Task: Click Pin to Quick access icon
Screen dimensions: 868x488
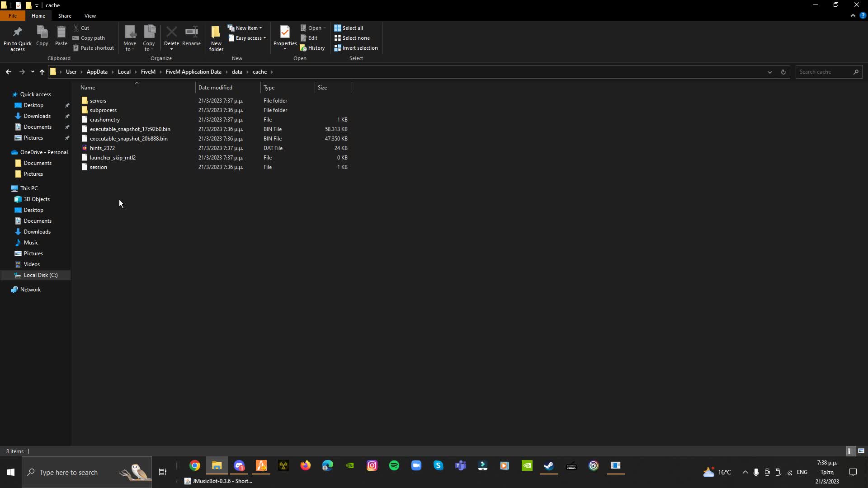Action: pyautogui.click(x=17, y=38)
